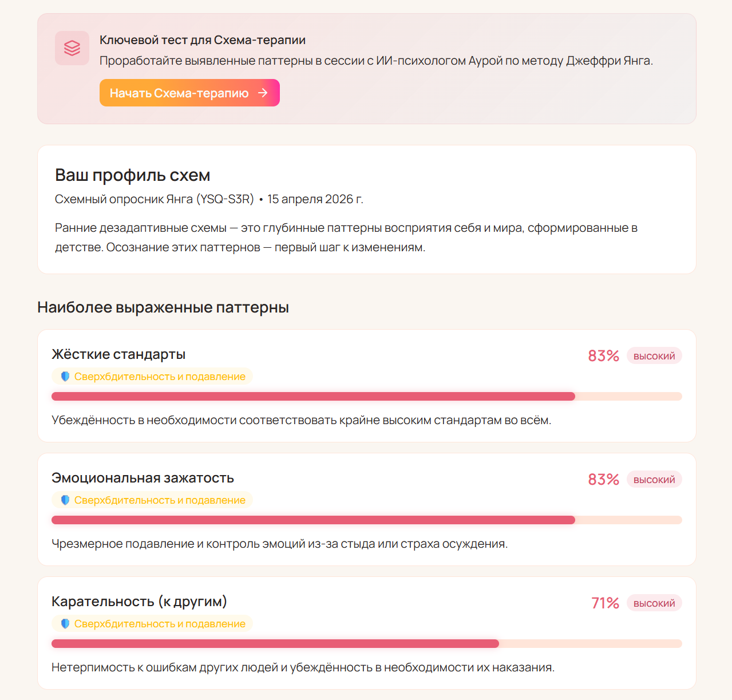This screenshot has height=700, width=732.
Task: Click the Ключевой тест для Схема-терапии title
Action: (x=203, y=40)
